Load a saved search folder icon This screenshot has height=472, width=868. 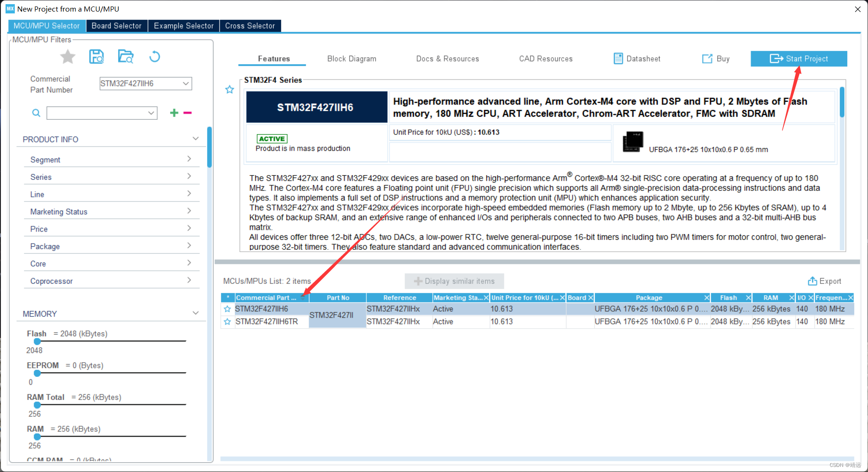pos(126,56)
